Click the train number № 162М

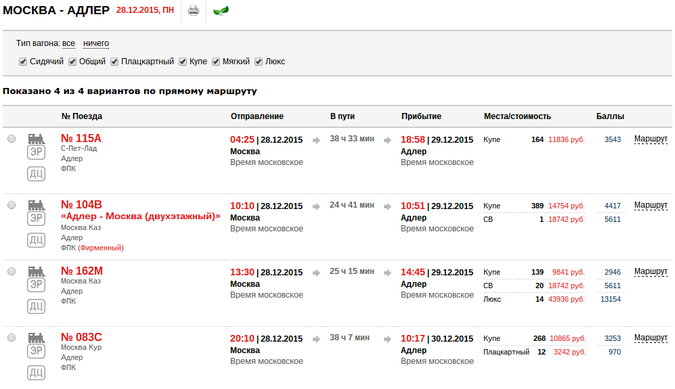(82, 271)
